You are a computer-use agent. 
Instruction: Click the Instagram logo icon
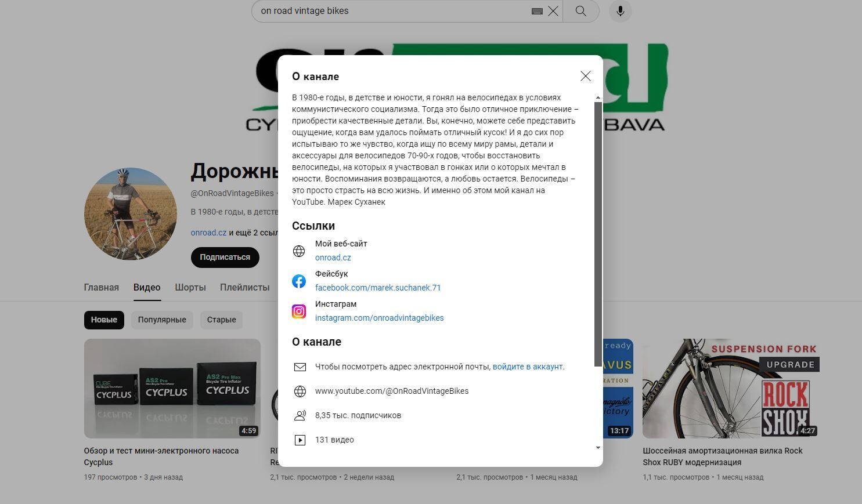(299, 311)
